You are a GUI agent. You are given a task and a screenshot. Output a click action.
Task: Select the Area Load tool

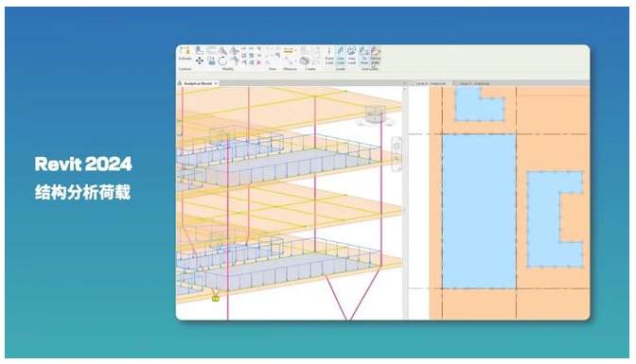click(x=352, y=55)
